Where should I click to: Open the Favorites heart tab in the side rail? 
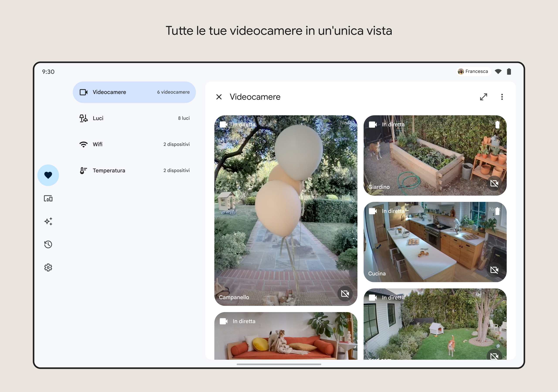click(48, 175)
